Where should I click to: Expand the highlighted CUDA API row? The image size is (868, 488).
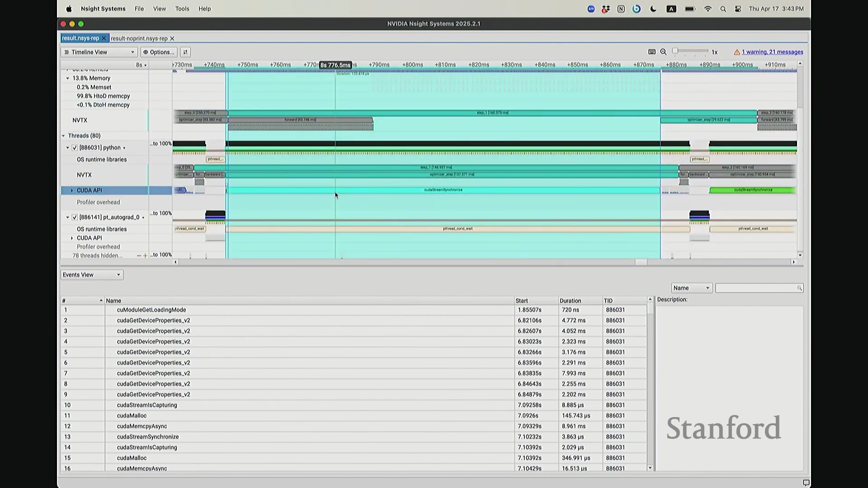[72, 190]
